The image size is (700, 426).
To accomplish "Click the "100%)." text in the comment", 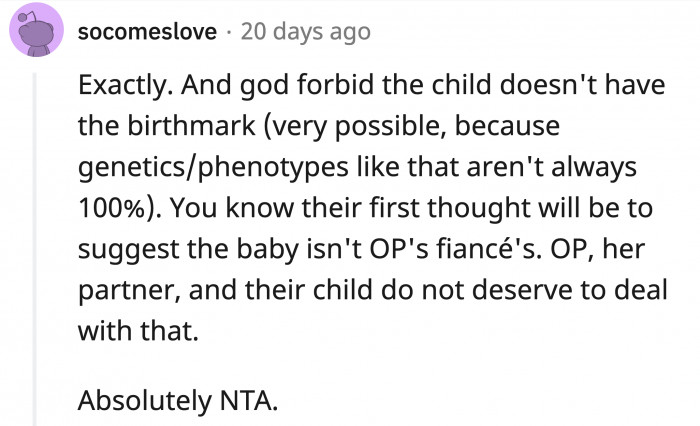I will [120, 208].
